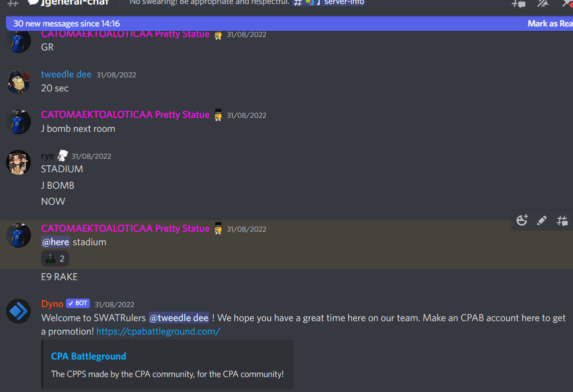The height and width of the screenshot is (392, 573).
Task: Click the Dyno username
Action: click(52, 304)
